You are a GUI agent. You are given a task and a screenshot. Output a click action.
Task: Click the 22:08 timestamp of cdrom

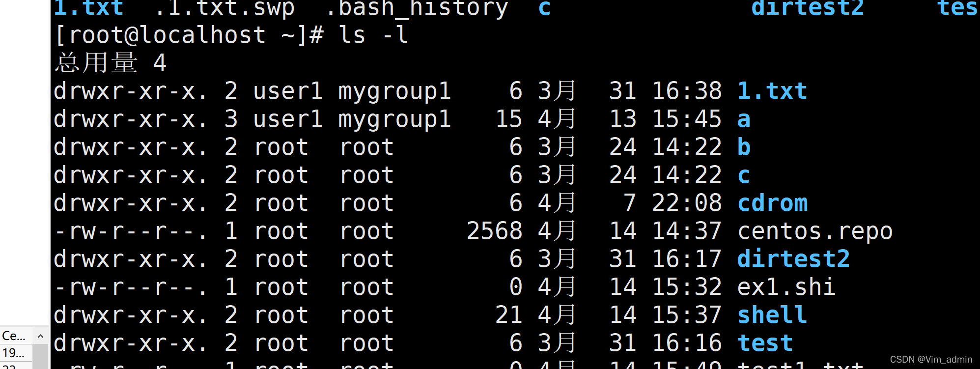tap(687, 203)
